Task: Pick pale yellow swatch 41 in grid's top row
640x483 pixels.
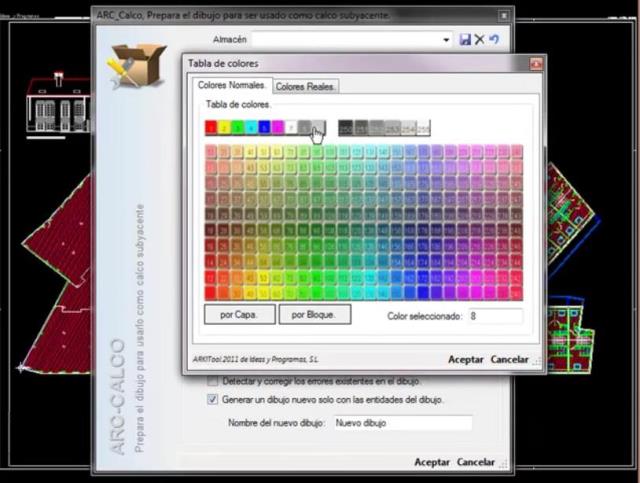Action: click(x=251, y=152)
